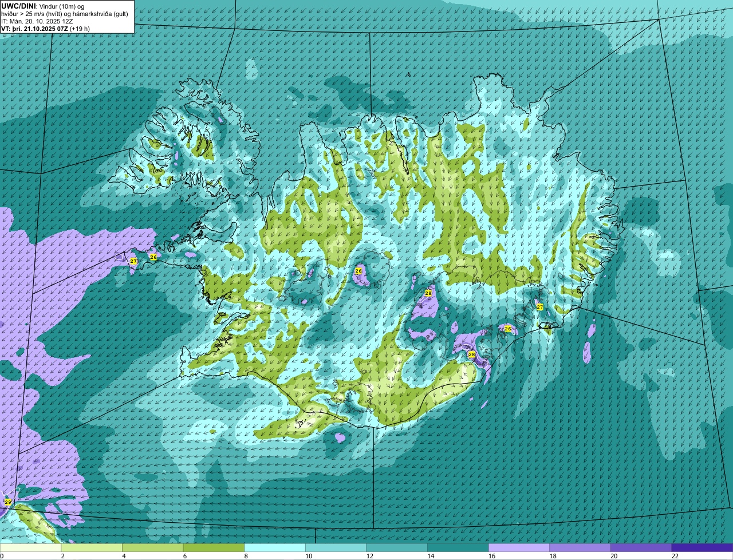This screenshot has height=560, width=733.
Task: Select the legend scale label "12"
Action: [x=369, y=556]
